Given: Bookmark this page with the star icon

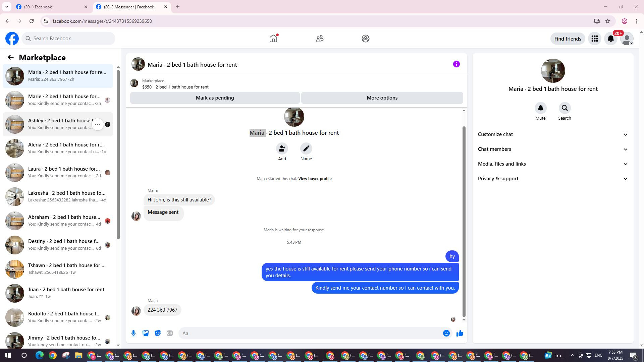Looking at the screenshot, I should 608,21.
